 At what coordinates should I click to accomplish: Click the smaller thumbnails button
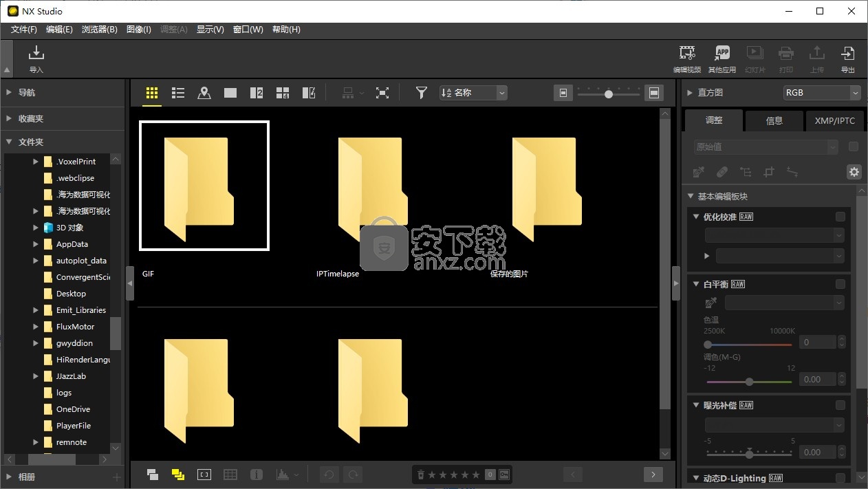click(x=563, y=93)
